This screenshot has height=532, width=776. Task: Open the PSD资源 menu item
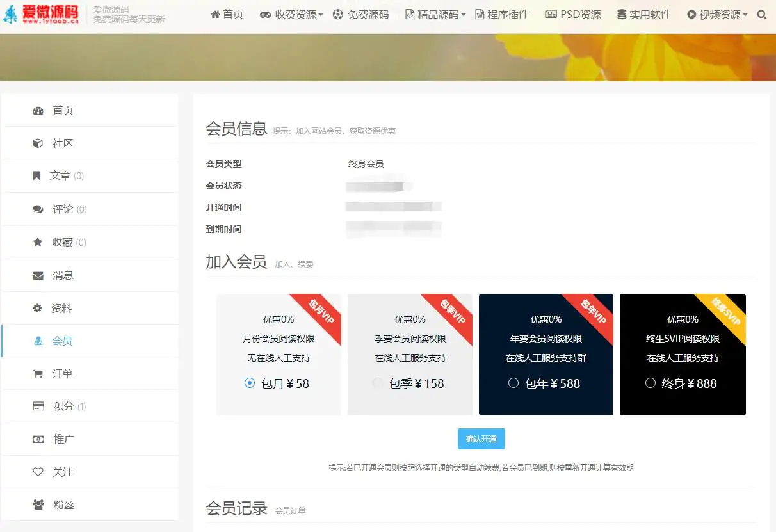[x=572, y=14]
